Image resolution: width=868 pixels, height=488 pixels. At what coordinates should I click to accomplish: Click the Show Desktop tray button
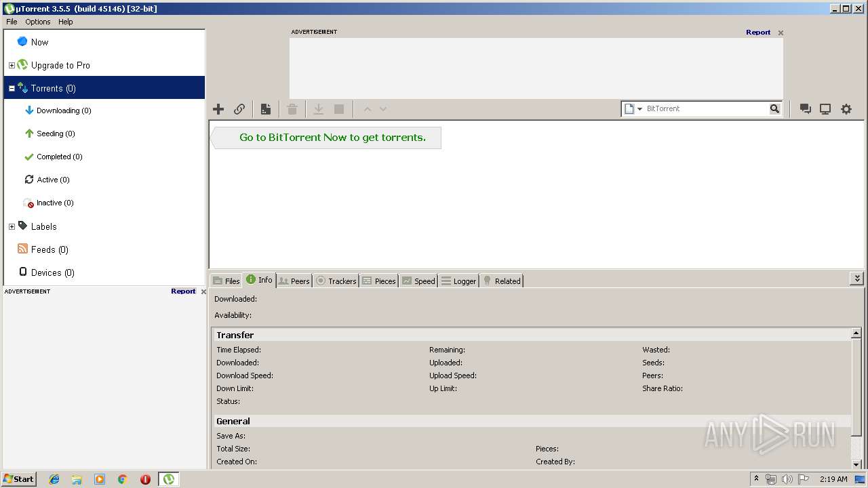(861, 479)
